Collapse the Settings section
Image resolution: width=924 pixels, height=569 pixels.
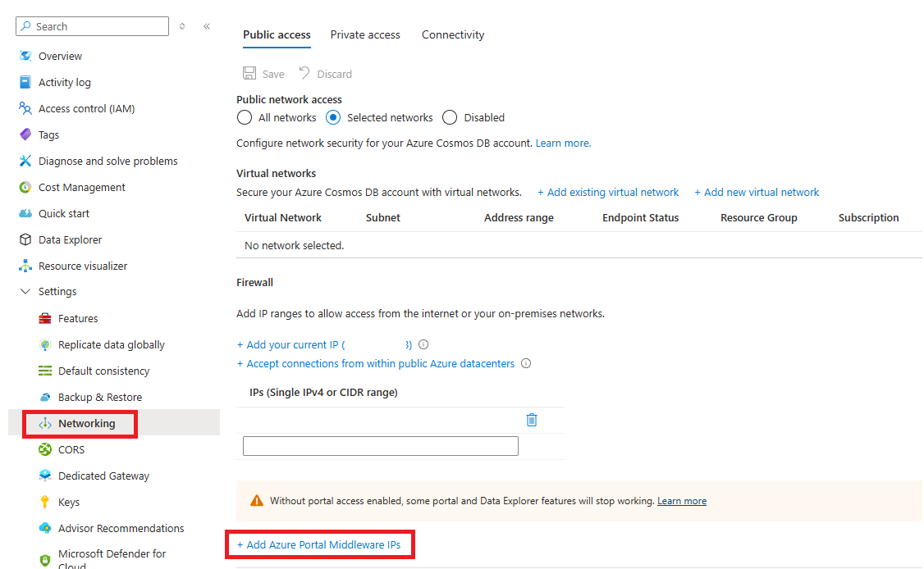(x=25, y=291)
